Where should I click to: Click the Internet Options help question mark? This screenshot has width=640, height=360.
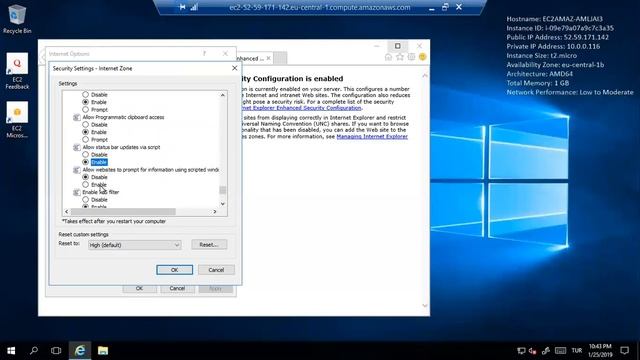[204, 53]
